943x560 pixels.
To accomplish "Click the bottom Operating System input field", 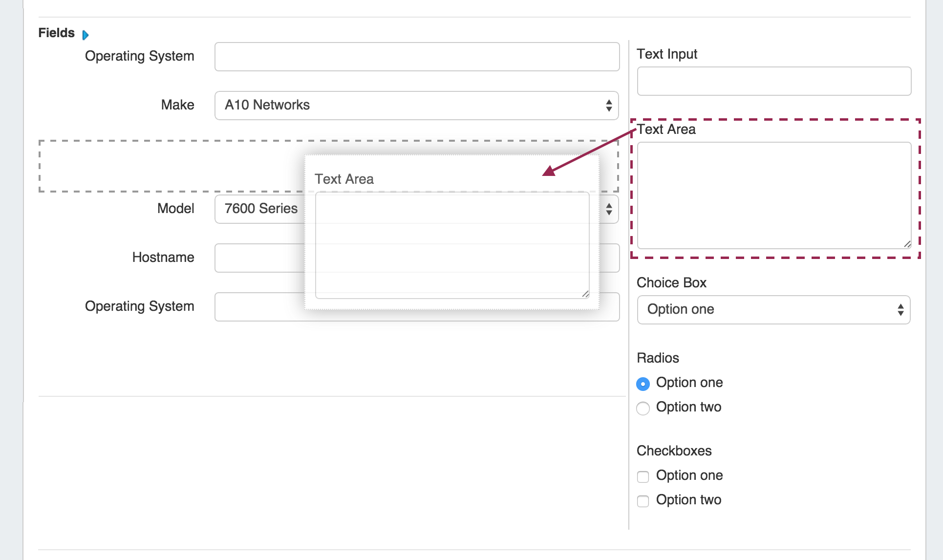I will 259,307.
